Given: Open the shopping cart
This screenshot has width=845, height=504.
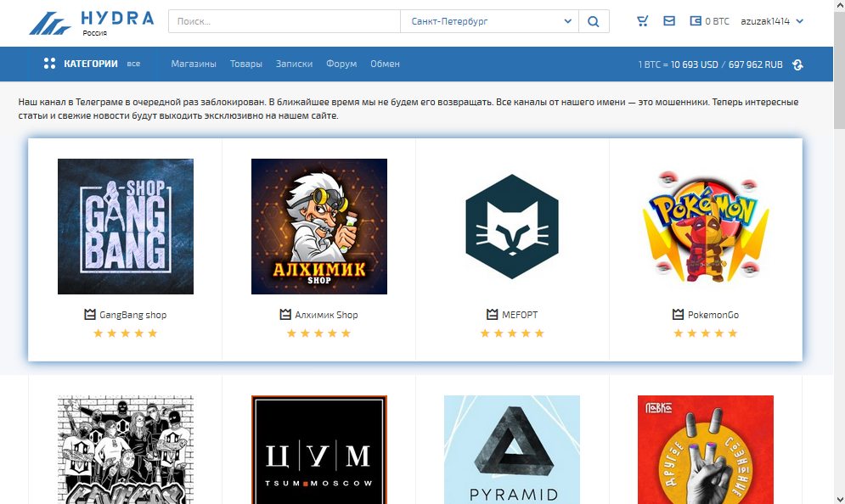Looking at the screenshot, I should [x=642, y=21].
